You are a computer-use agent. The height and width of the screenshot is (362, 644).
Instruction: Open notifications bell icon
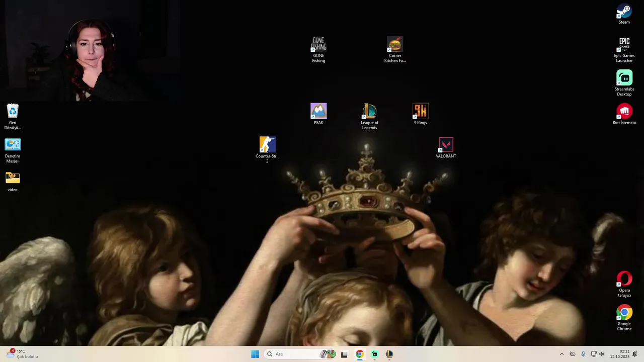(635, 354)
